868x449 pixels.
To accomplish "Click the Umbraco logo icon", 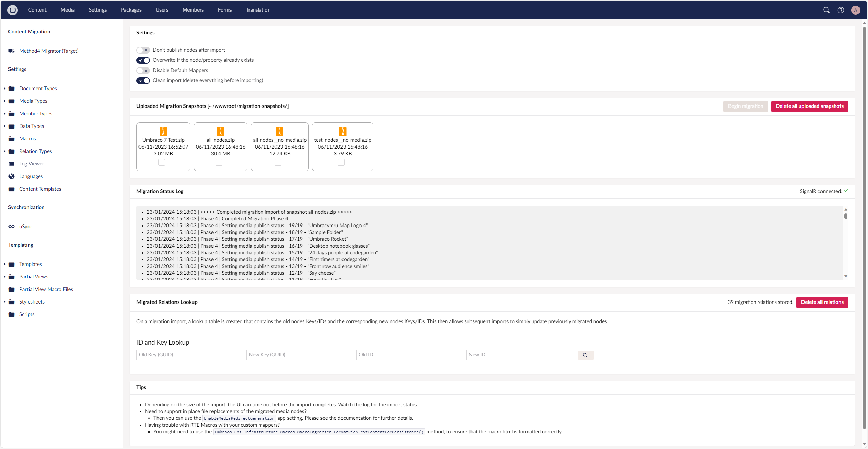I will pos(13,10).
